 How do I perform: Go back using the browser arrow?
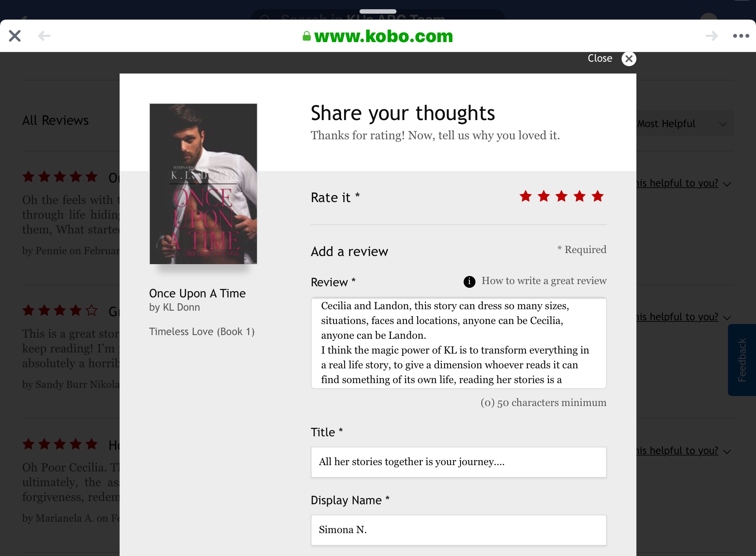pos(44,36)
